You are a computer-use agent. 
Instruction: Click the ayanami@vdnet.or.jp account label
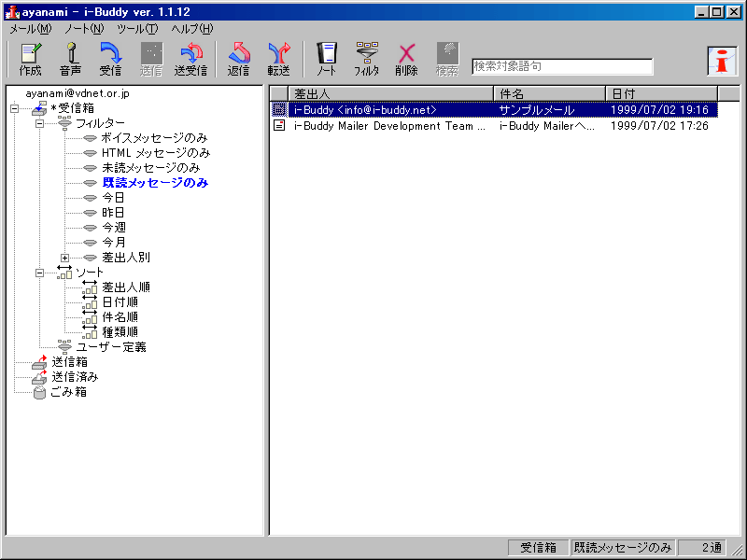pyautogui.click(x=78, y=93)
